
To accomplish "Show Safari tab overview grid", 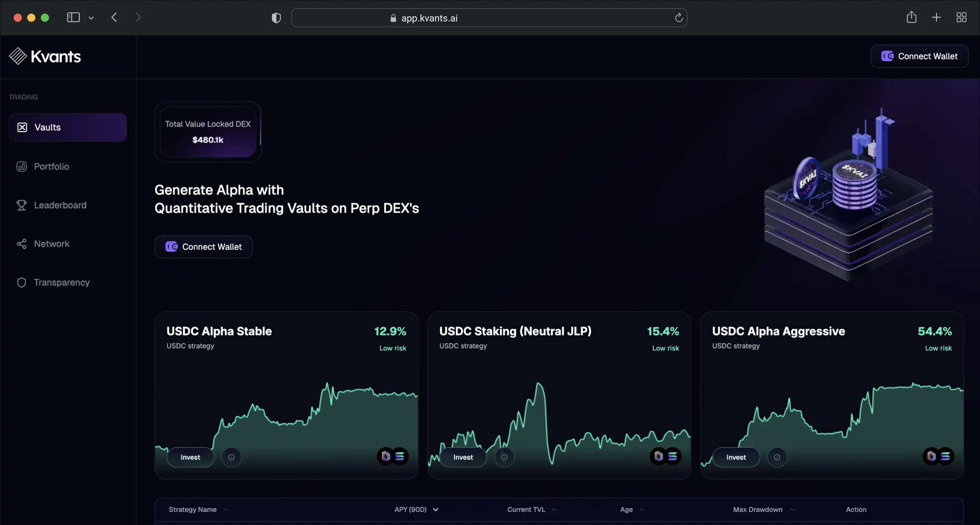I will click(961, 17).
